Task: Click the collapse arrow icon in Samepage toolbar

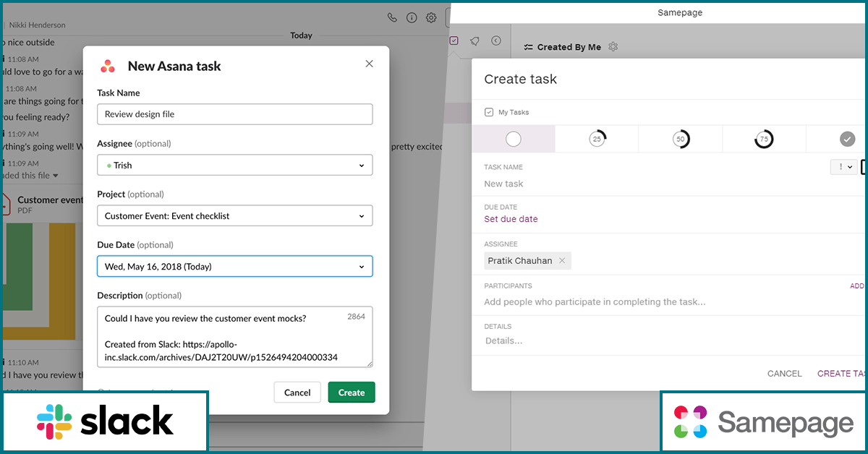Action: click(495, 41)
